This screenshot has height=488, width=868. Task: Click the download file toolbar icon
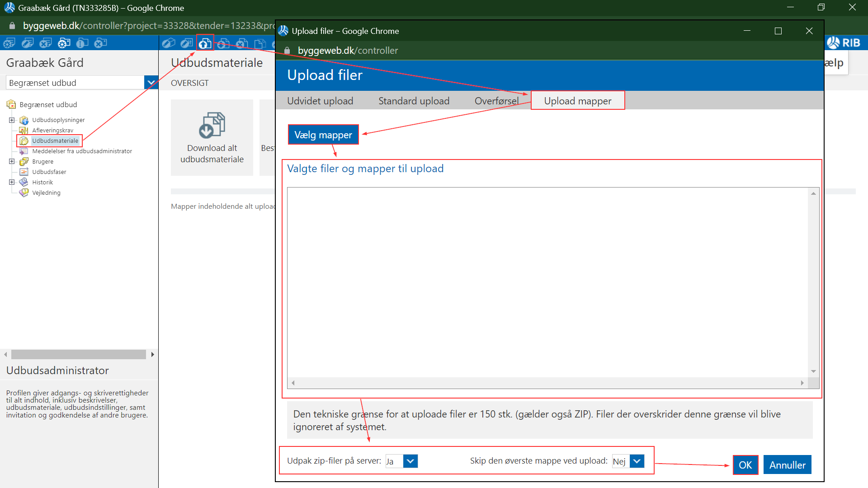point(223,43)
